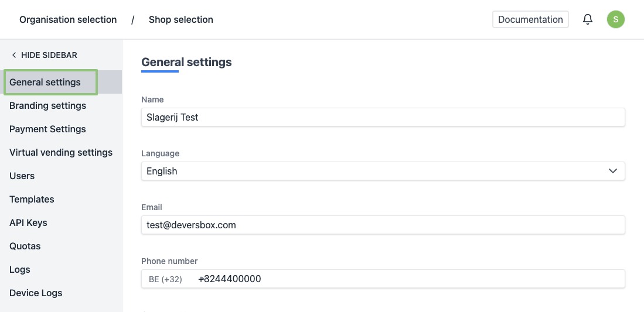Go to API Keys page
This screenshot has height=312, width=644.
[x=28, y=222]
